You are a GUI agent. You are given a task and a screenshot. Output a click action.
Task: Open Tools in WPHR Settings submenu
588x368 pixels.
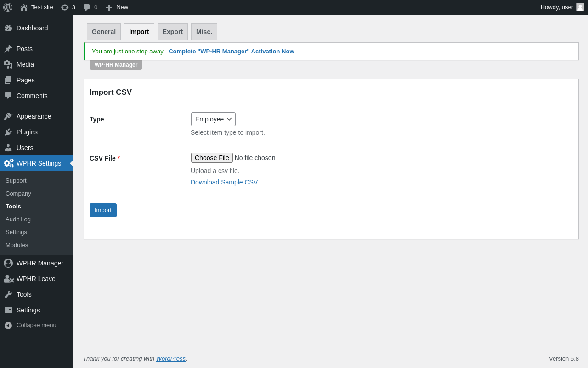(x=13, y=206)
